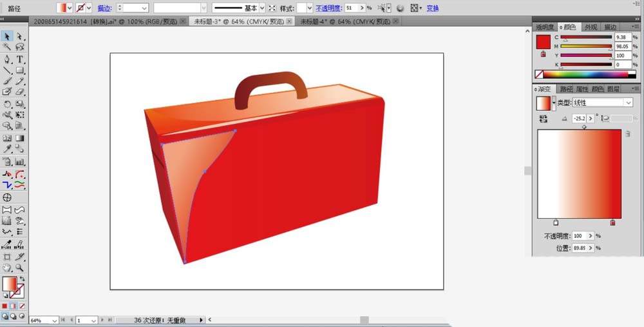Select the Line Segment tool
Screen dimensions: 644x327
(x=7, y=70)
